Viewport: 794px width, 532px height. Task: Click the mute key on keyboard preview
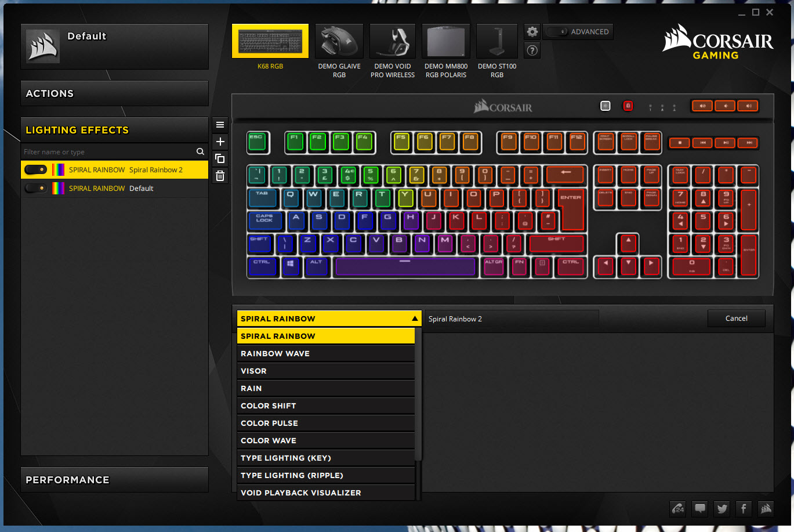coord(702,106)
